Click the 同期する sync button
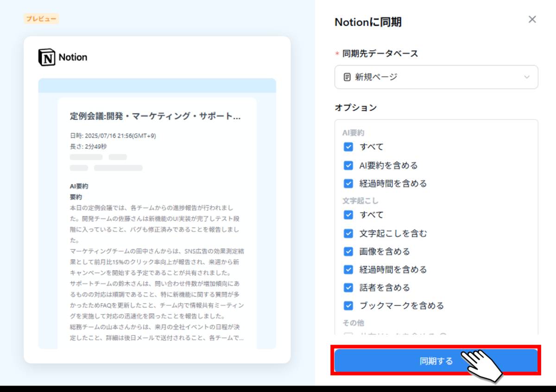Screen dimensions: 556x392 coord(436,360)
